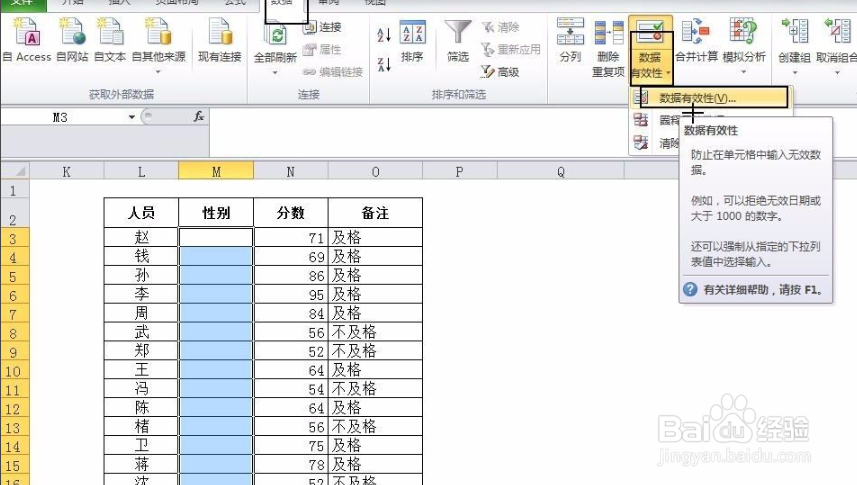The image size is (857, 485).
Task: Select row 8 header
Action: [15, 333]
